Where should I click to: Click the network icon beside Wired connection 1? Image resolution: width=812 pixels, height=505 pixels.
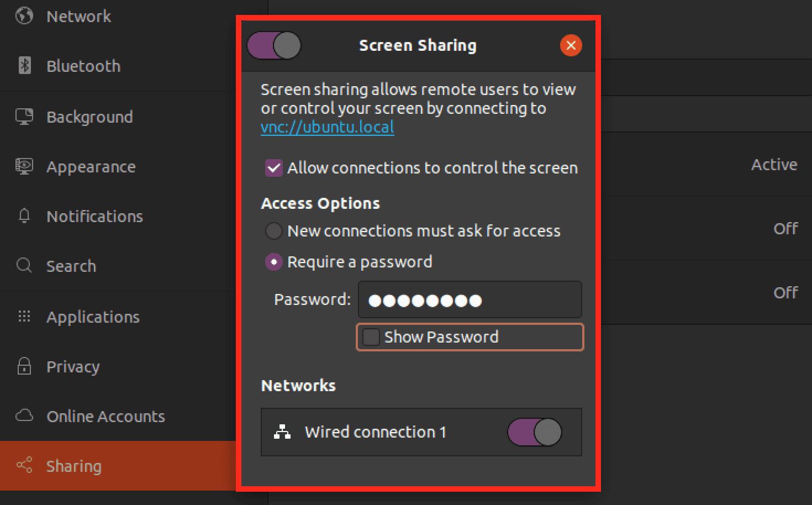(x=283, y=433)
